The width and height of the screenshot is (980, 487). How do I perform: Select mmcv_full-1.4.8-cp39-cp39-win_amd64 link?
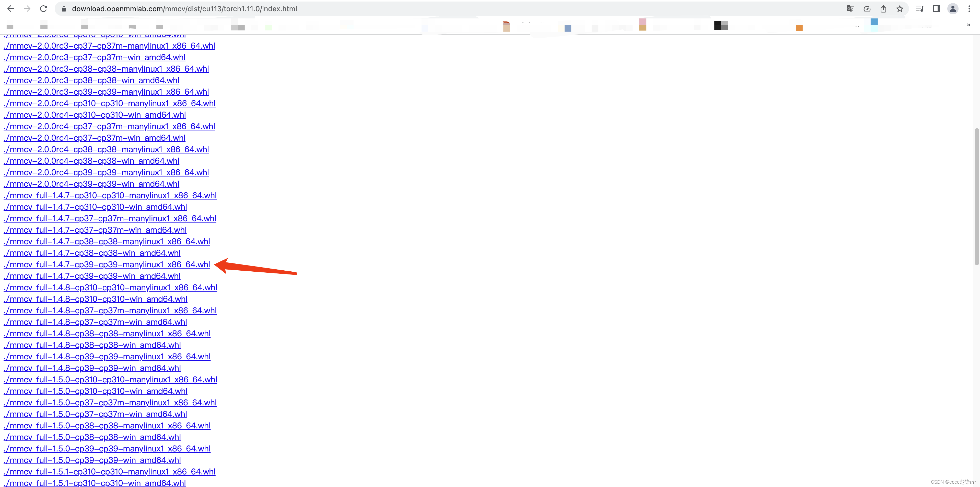point(92,368)
